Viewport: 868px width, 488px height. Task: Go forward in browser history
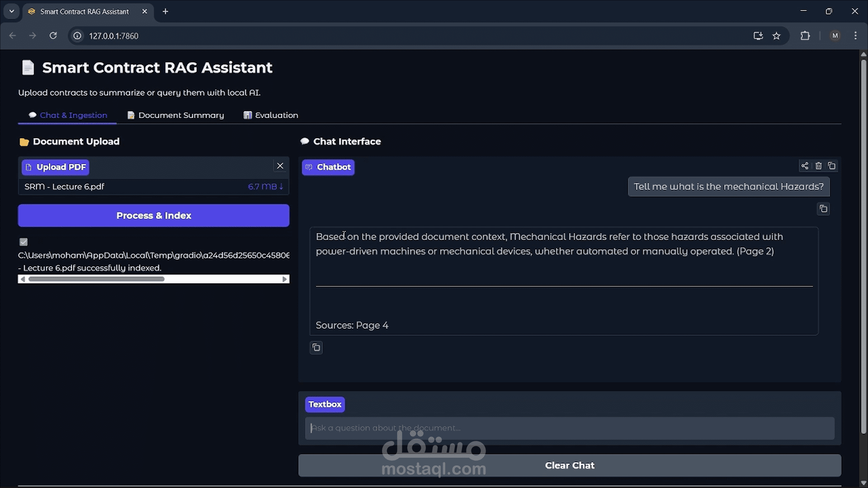(33, 36)
